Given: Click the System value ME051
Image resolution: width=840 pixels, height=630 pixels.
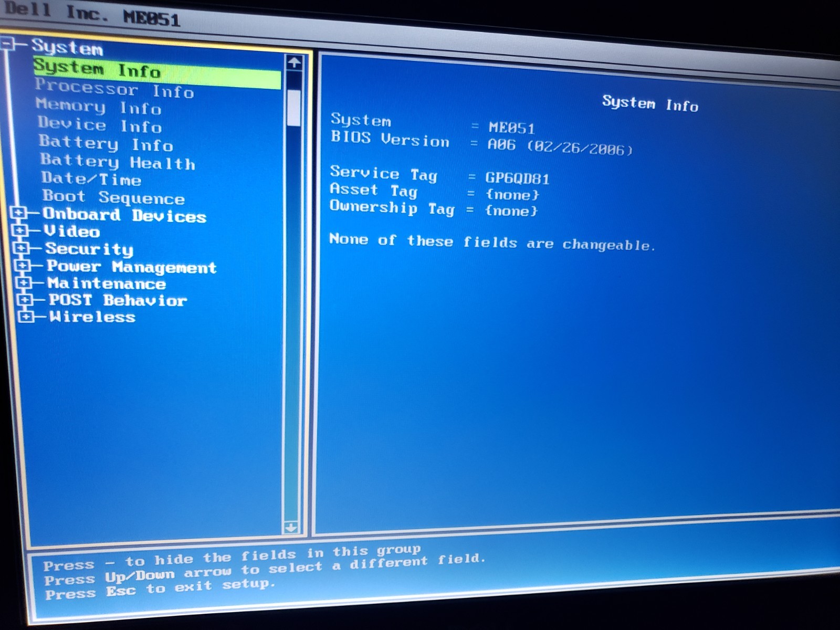Looking at the screenshot, I should [512, 128].
